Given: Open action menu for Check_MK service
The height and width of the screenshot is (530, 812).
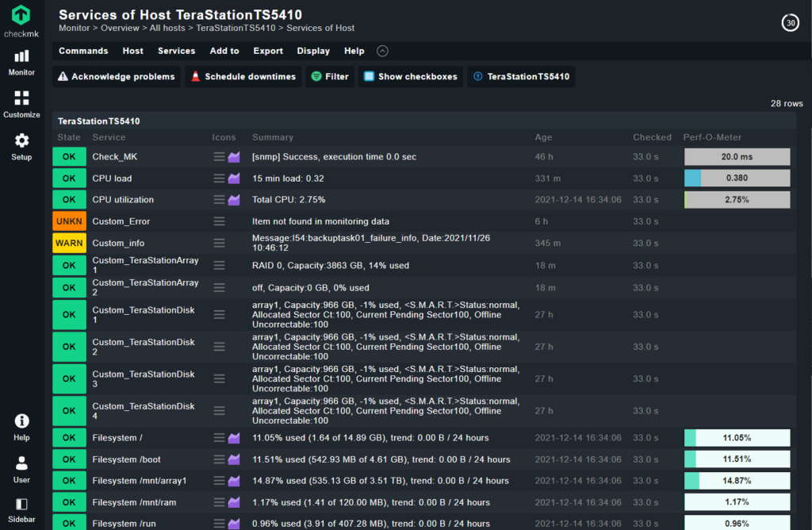Looking at the screenshot, I should (x=219, y=156).
